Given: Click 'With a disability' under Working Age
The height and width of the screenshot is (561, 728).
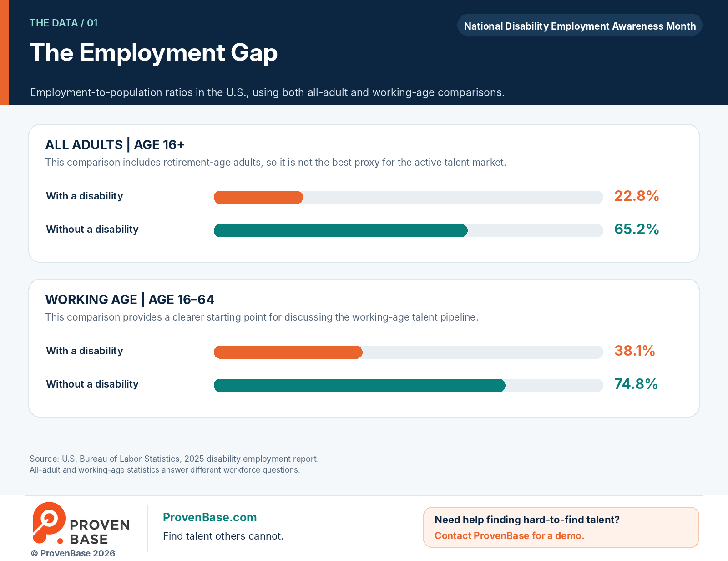Looking at the screenshot, I should [85, 351].
